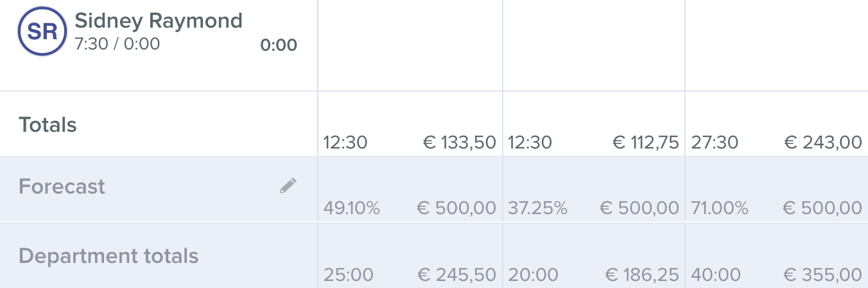Image resolution: width=868 pixels, height=288 pixels.
Task: Click the 49.10% forecast percentage
Action: [x=352, y=208]
